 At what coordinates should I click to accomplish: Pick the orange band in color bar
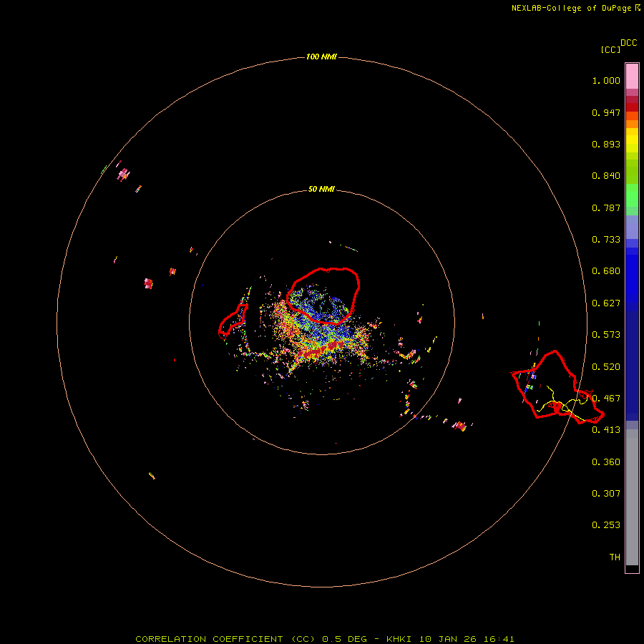[632, 124]
